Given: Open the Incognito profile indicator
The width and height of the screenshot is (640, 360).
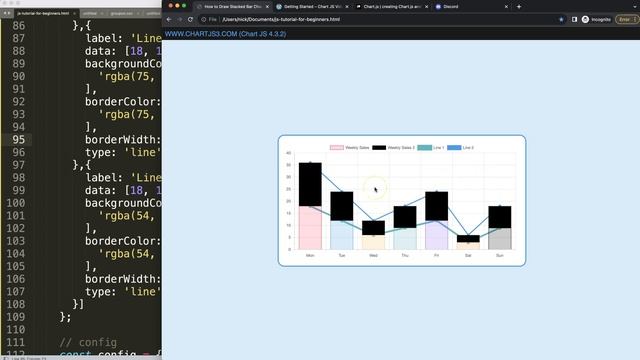Looking at the screenshot, I should [x=596, y=19].
